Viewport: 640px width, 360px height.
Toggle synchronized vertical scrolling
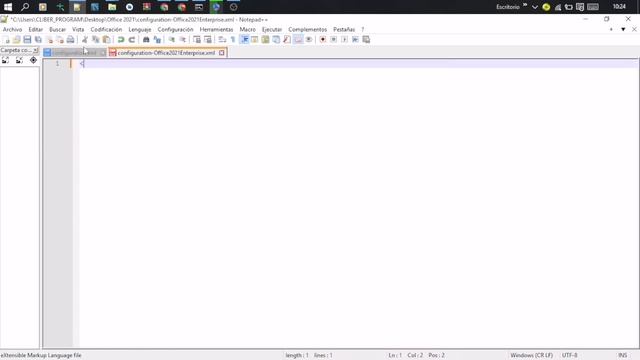pyautogui.click(x=197, y=40)
